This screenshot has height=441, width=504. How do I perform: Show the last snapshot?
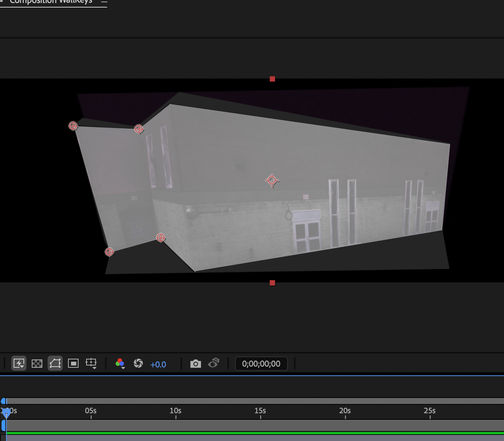coord(213,364)
